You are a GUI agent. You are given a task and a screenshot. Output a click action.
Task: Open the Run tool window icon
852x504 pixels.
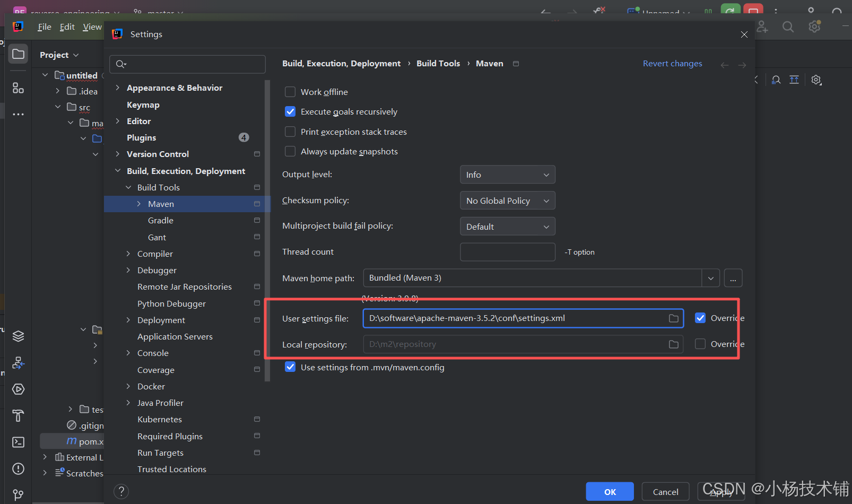click(18, 389)
